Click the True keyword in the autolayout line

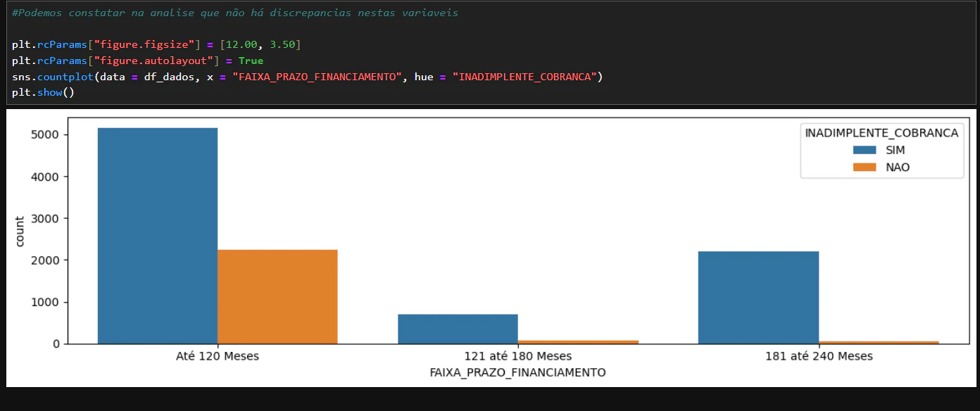point(251,61)
